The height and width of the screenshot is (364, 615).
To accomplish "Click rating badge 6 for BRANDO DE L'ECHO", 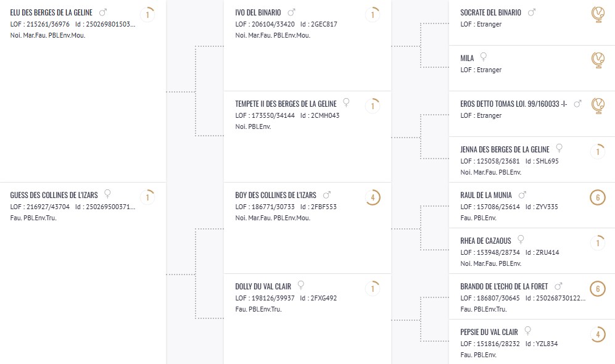I will pos(597,289).
